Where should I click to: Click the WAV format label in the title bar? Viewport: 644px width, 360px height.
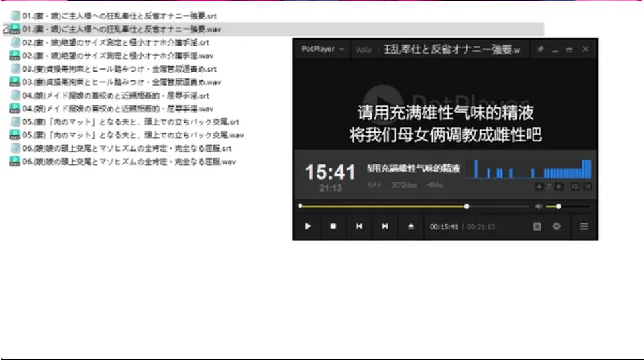[x=364, y=50]
